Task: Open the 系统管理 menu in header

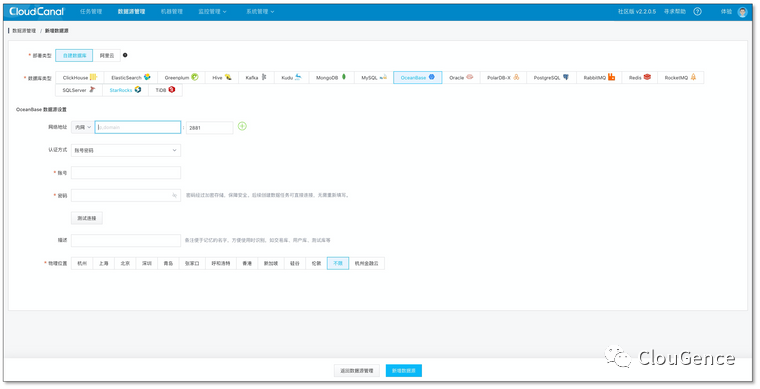Action: 260,12
